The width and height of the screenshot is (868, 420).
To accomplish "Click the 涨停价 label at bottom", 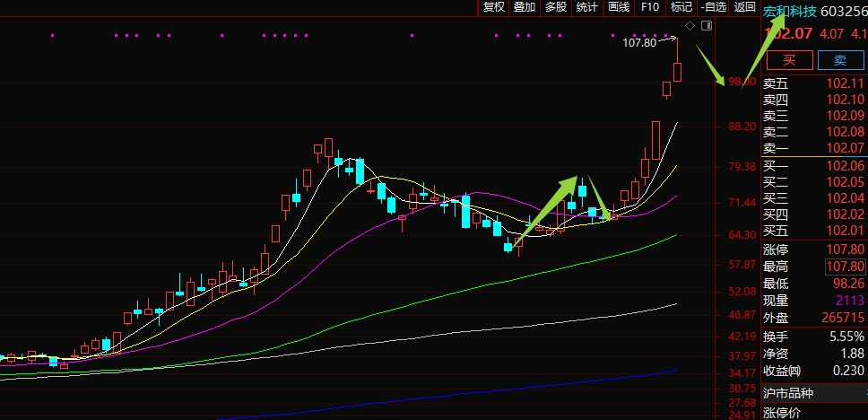I will 782,413.
